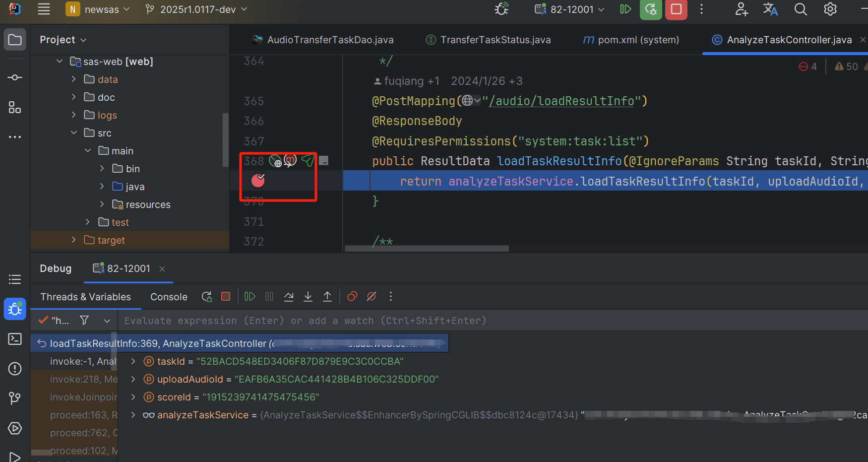
Task: Open debug toolbar more options
Action: pos(391,296)
